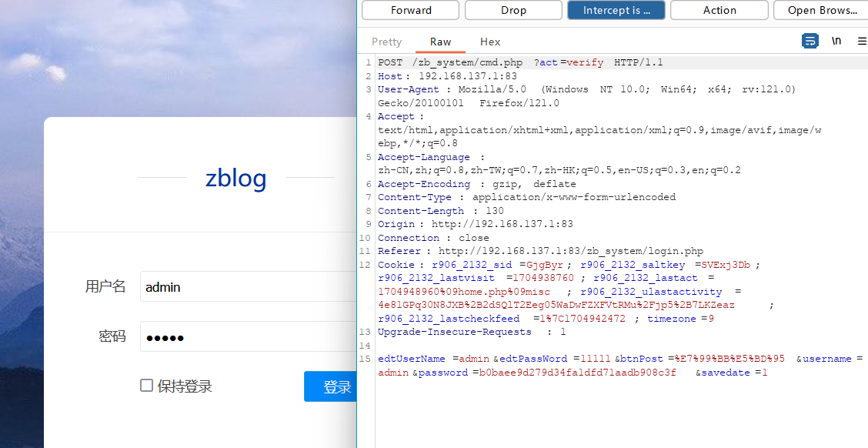Switch to the Hex tab

490,42
